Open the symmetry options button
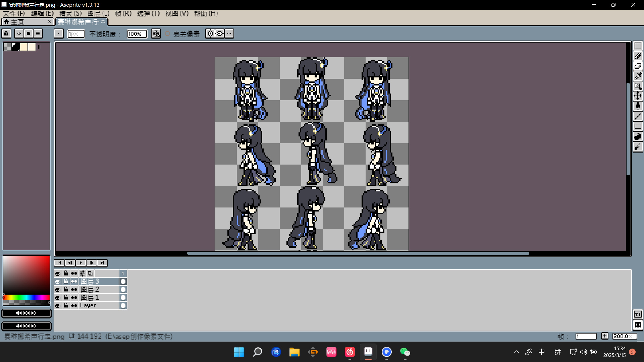The width and height of the screenshot is (644, 362). (x=210, y=34)
